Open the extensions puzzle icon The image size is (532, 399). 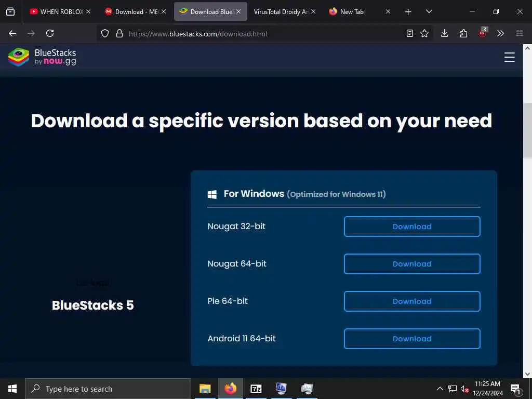pyautogui.click(x=463, y=33)
